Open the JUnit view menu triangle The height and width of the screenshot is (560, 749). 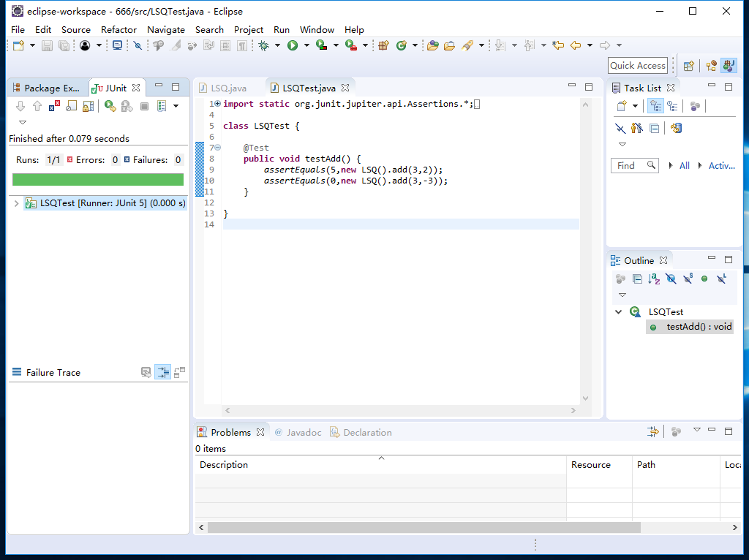coord(23,123)
